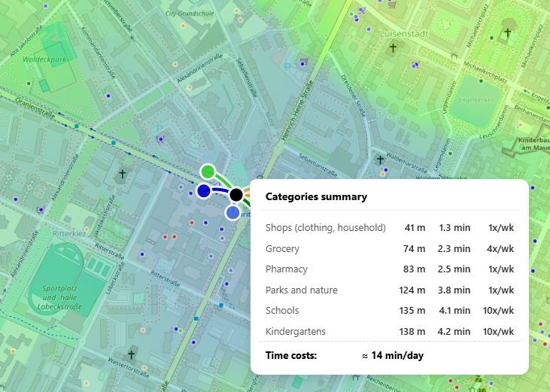Click the Categories summary heading
550x392 pixels.
click(316, 196)
